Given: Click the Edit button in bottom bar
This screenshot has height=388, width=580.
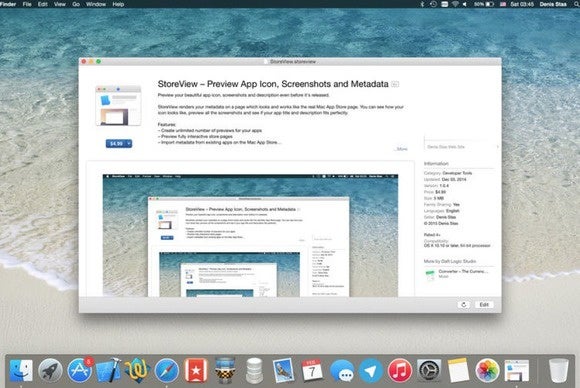Looking at the screenshot, I should coord(484,304).
